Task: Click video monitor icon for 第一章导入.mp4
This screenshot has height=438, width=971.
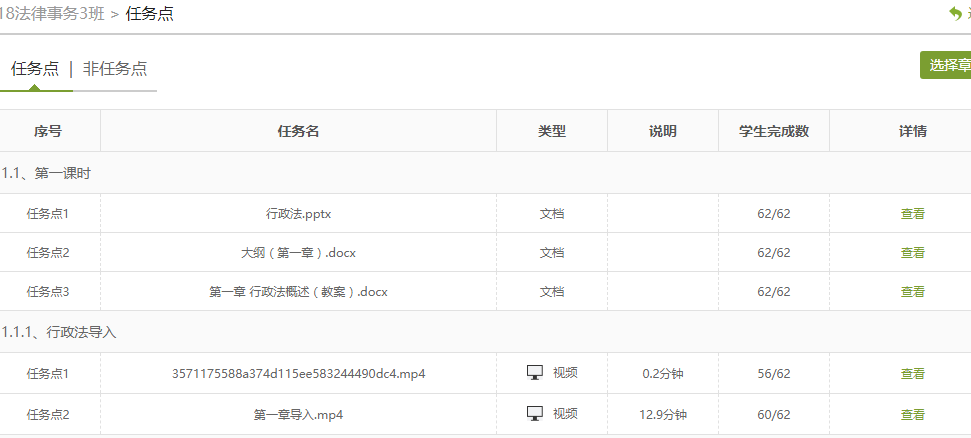Action: [x=535, y=413]
